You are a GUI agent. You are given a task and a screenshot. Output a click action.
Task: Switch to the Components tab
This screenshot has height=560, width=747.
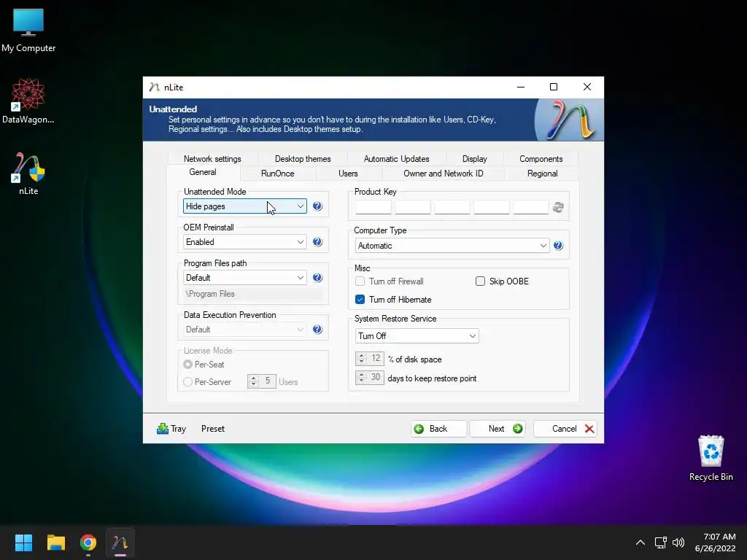click(x=541, y=159)
